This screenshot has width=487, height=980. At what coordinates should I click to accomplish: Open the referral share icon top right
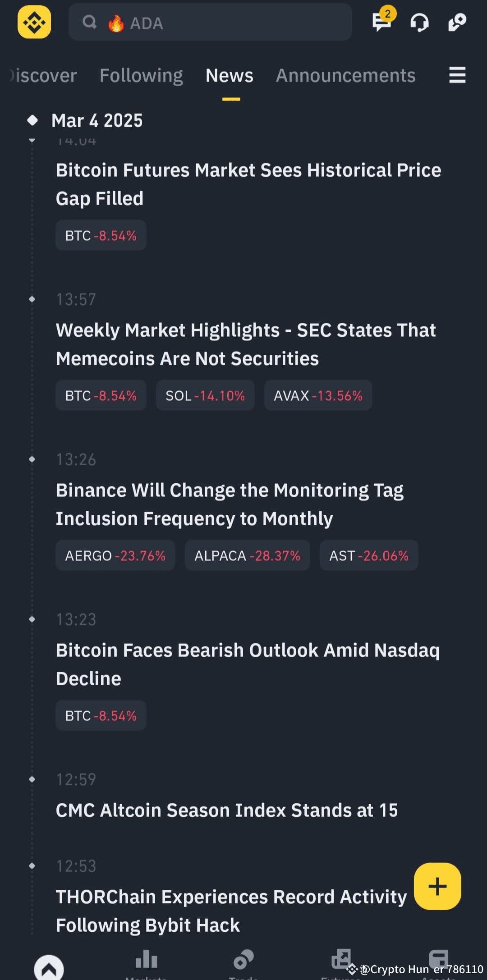(x=457, y=23)
